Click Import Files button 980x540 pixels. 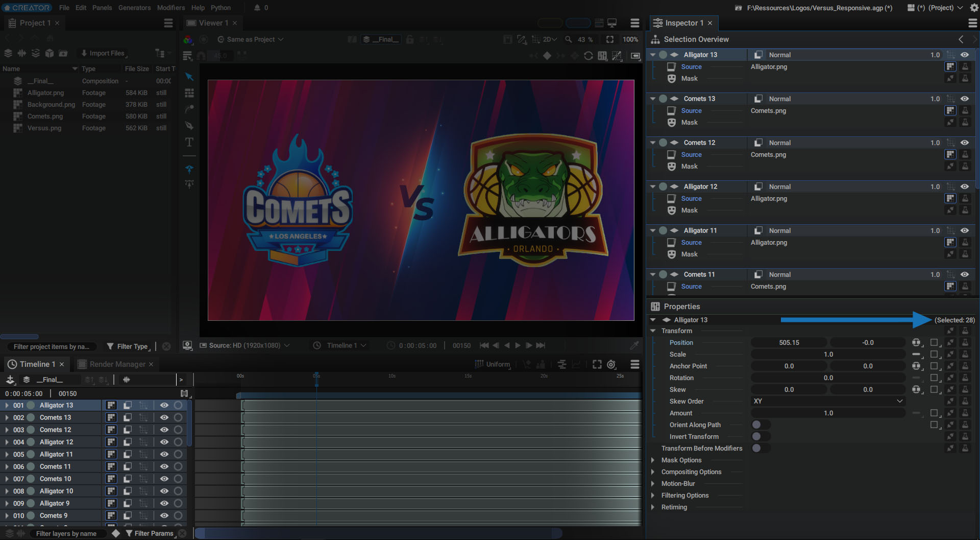[x=104, y=53]
